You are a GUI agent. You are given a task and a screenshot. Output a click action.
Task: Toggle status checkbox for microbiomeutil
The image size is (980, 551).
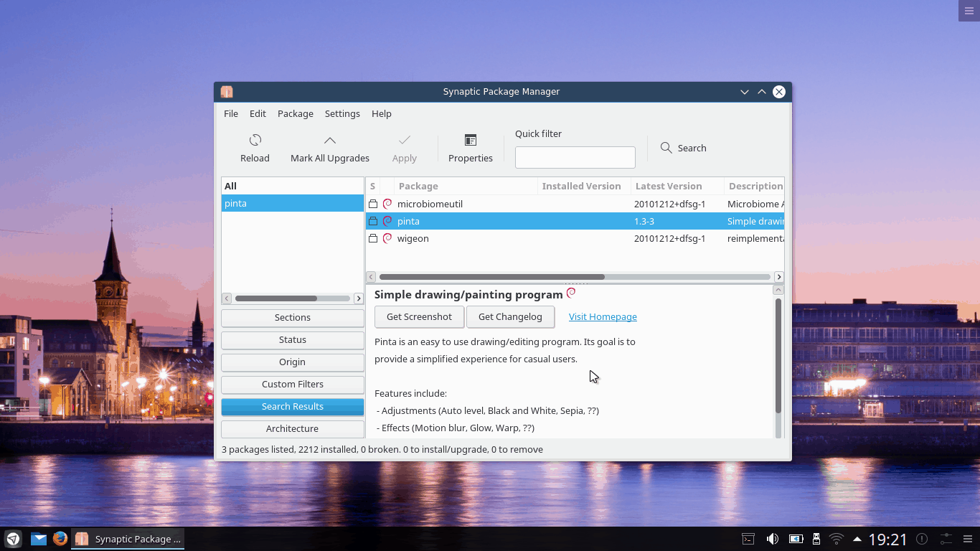(x=373, y=204)
